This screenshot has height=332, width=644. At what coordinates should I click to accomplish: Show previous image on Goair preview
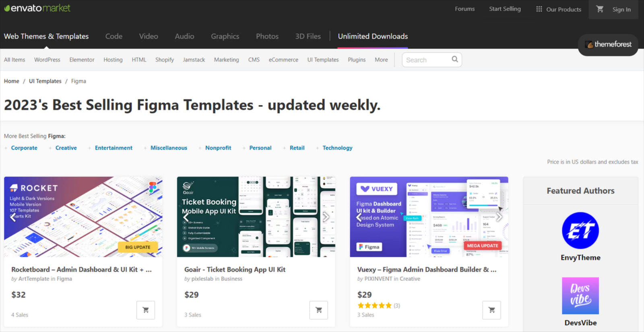tap(186, 217)
